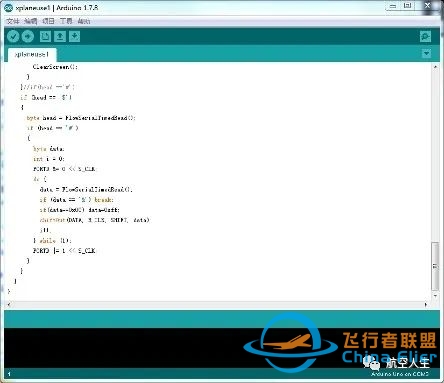Click the Arduino logo in title bar

(9, 8)
